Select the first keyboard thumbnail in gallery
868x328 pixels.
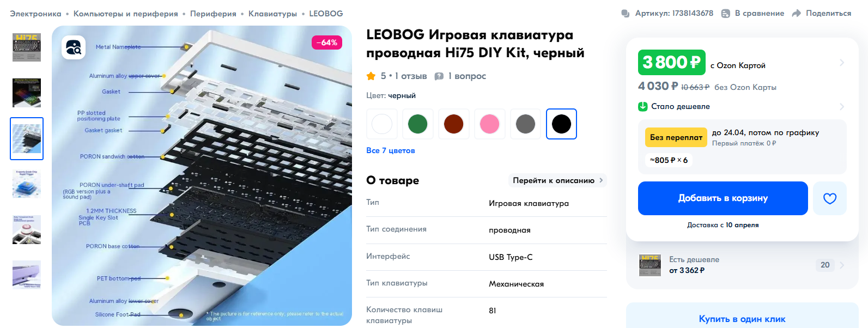tap(27, 47)
